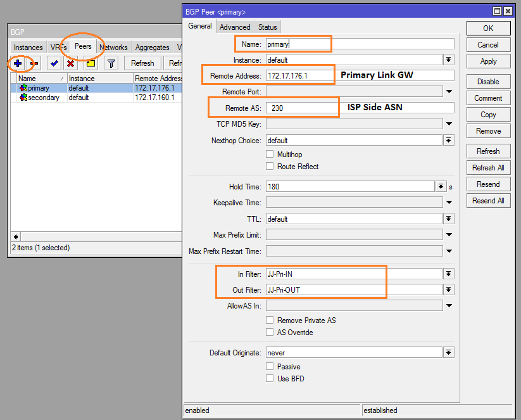Open the Status tab of BGP Peer
Screen dimensions: 521x420
tap(267, 27)
